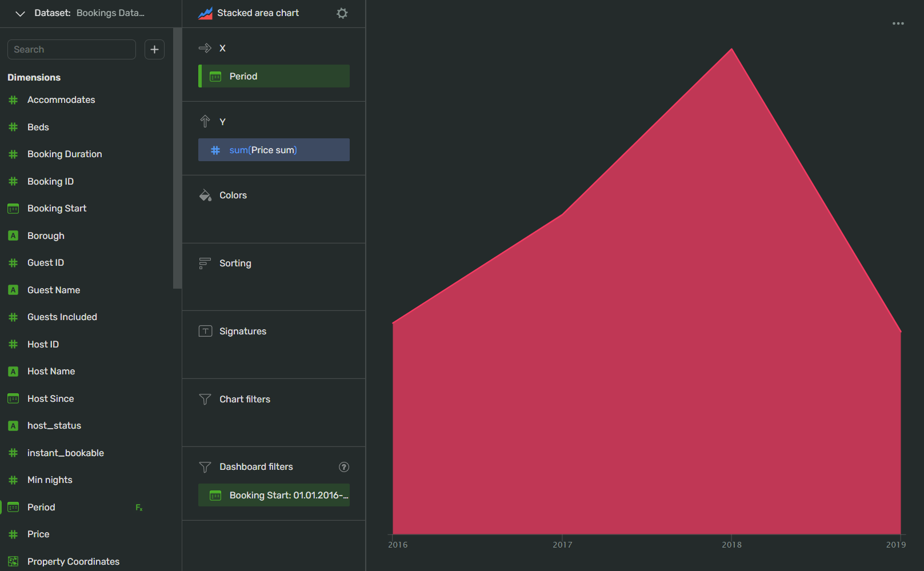Click the 2018 peak of the area chart
The image size is (924, 571).
(x=731, y=49)
